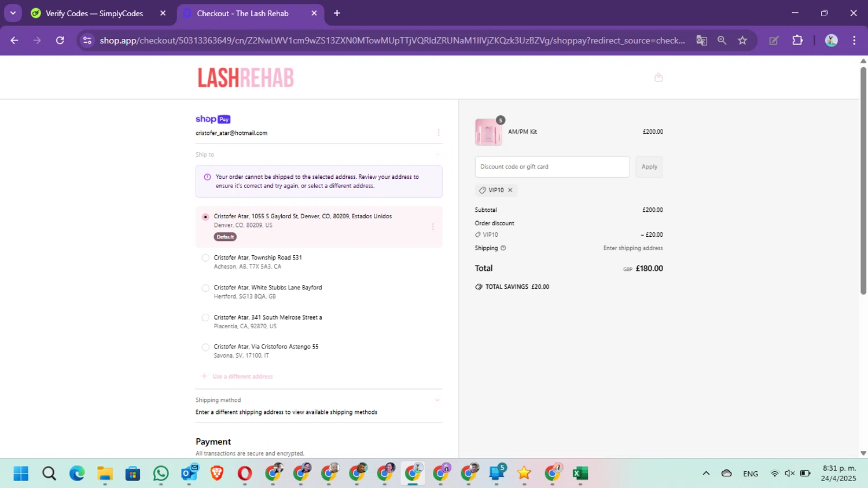Select the Checkout - The Lash Rehab tab
Viewport: 868px width, 488px height.
point(250,13)
